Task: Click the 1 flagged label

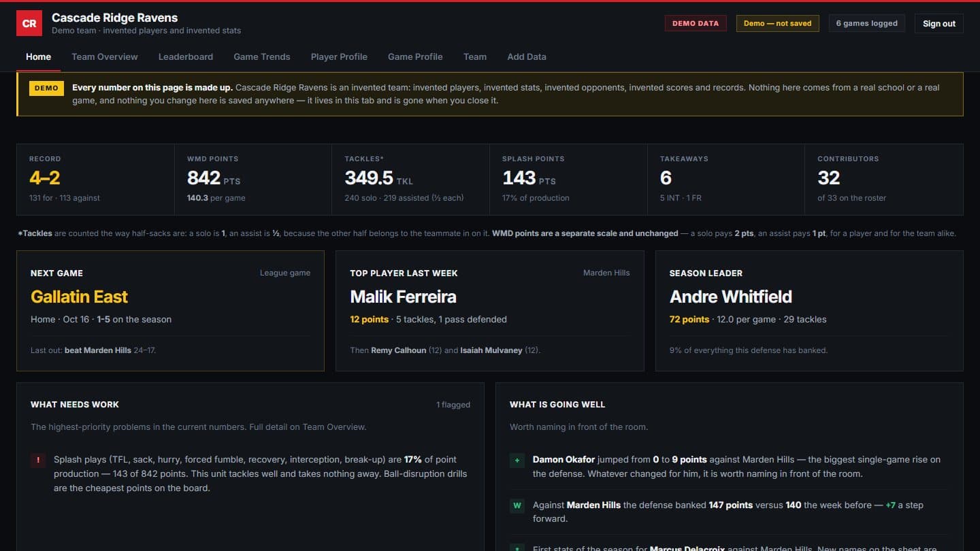Action: pos(453,405)
